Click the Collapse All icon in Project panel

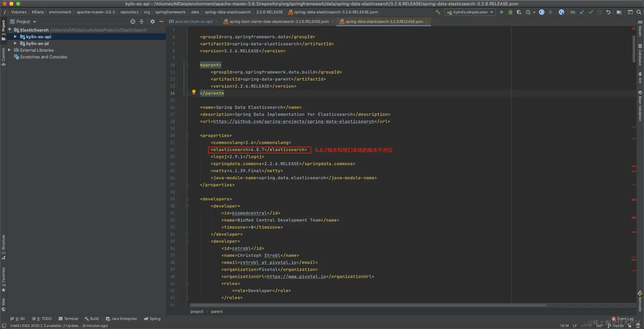tap(142, 21)
